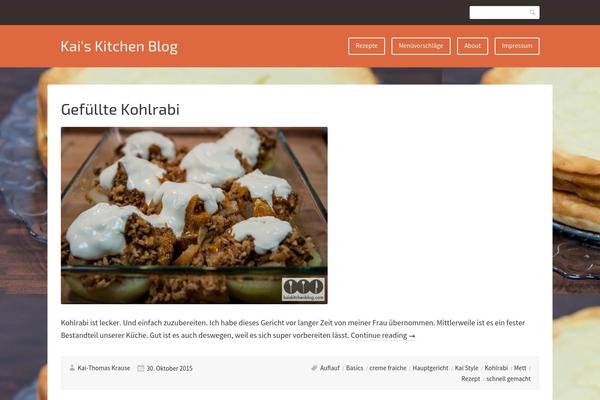This screenshot has height=400, width=600.
Task: Select the Auflauf tag
Action: 329,368
